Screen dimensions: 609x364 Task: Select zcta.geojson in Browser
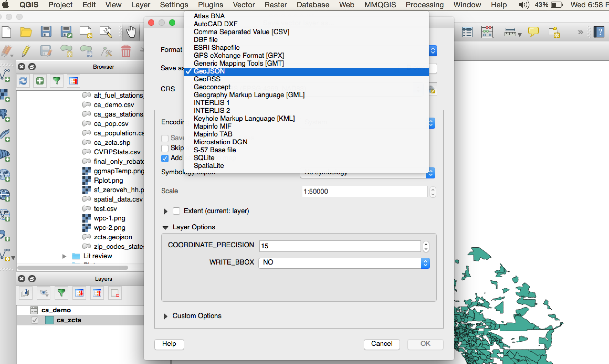click(x=113, y=237)
